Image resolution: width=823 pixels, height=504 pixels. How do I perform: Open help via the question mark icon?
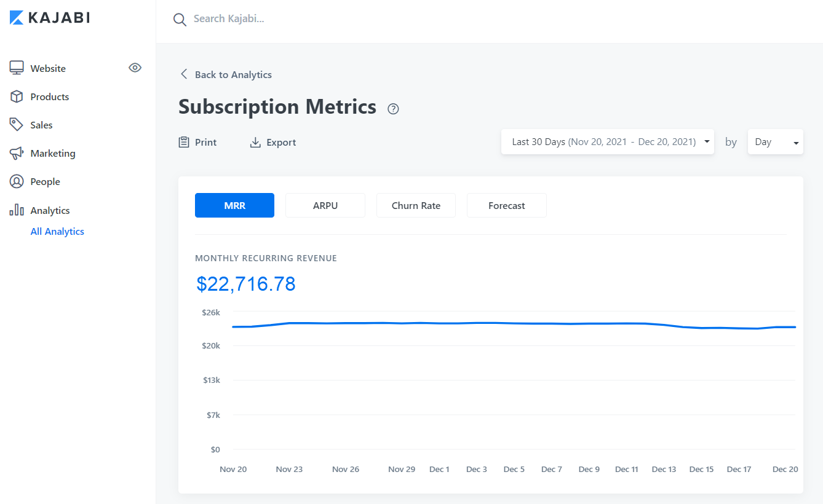[x=393, y=108]
